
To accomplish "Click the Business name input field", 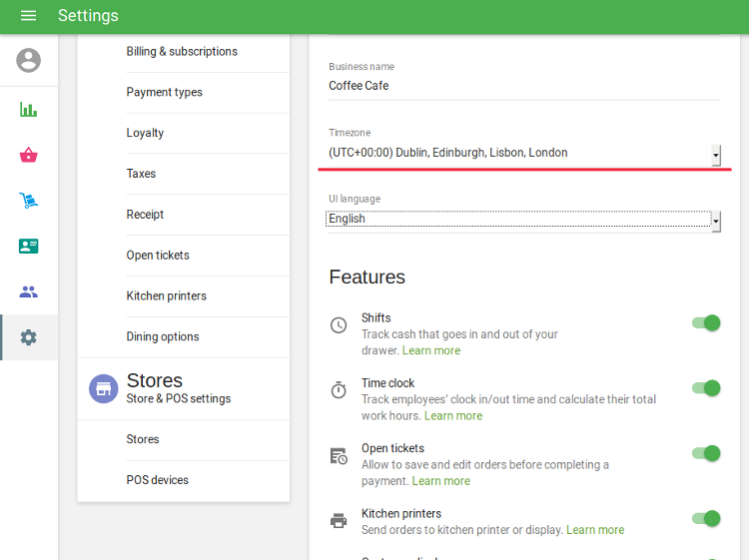I will (x=524, y=86).
